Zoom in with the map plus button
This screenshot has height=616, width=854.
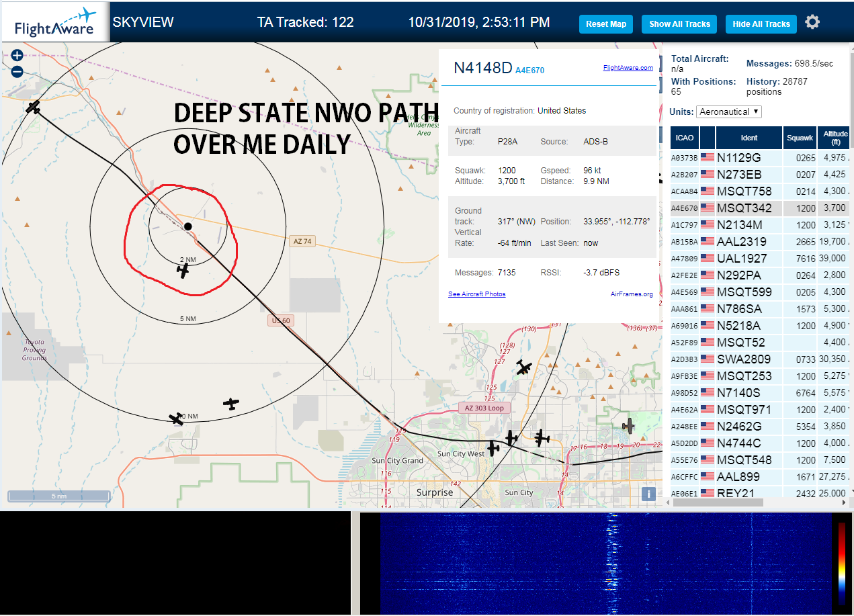pos(17,56)
